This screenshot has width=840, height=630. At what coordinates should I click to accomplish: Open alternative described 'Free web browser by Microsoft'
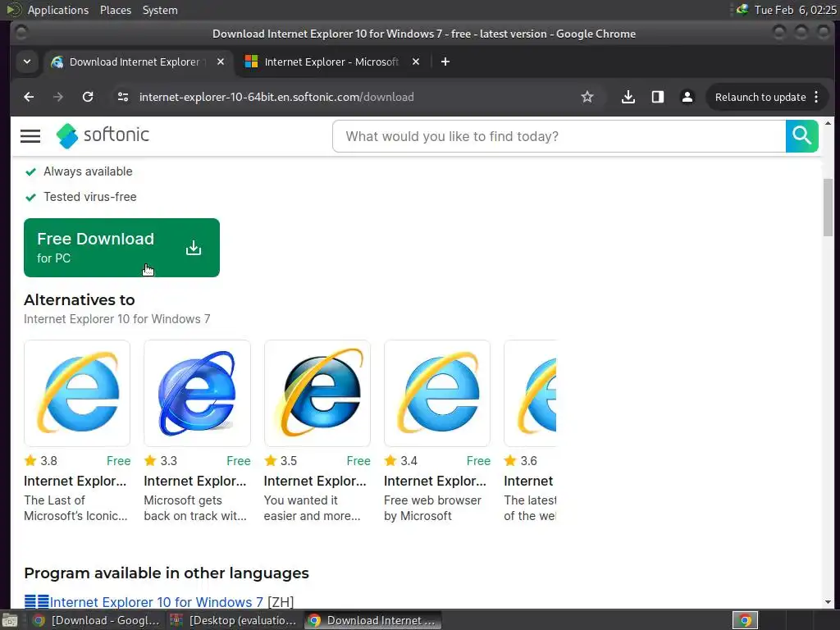[x=432, y=508]
